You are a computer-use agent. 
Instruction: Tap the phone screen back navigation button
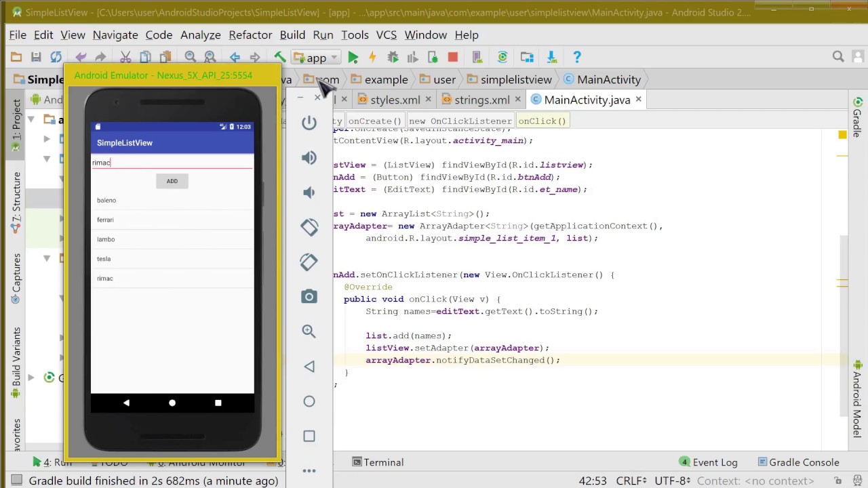tap(126, 403)
